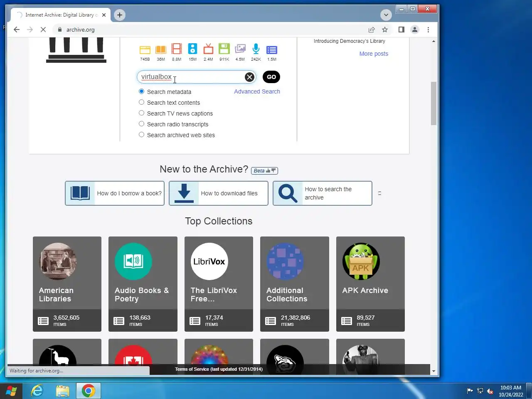Viewport: 532px width, 399px height.
Task: Open the images icon labeled 4.5M
Action: point(240,49)
